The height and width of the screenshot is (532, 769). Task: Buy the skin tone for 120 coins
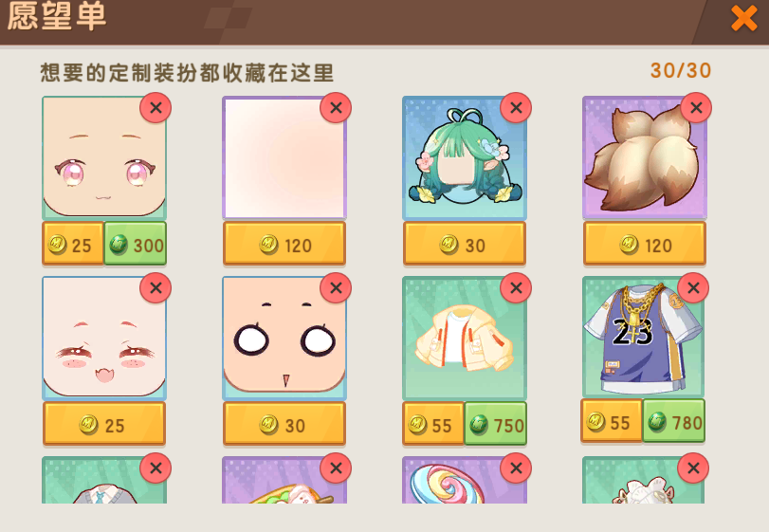284,244
